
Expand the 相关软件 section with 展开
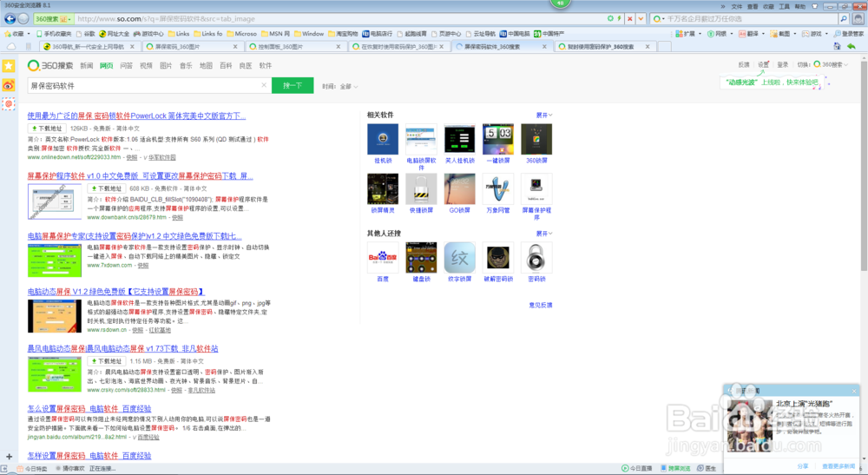pyautogui.click(x=543, y=115)
